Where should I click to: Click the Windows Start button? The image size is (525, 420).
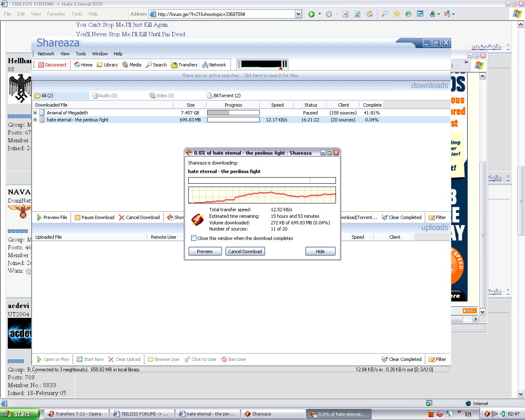point(20,414)
